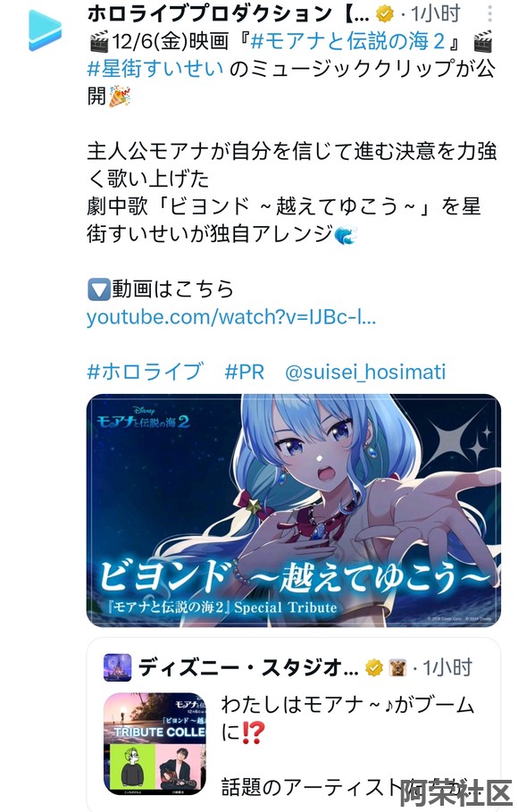Open hashtag #ホロライブ
Screen dimensions: 518x812
(x=145, y=372)
